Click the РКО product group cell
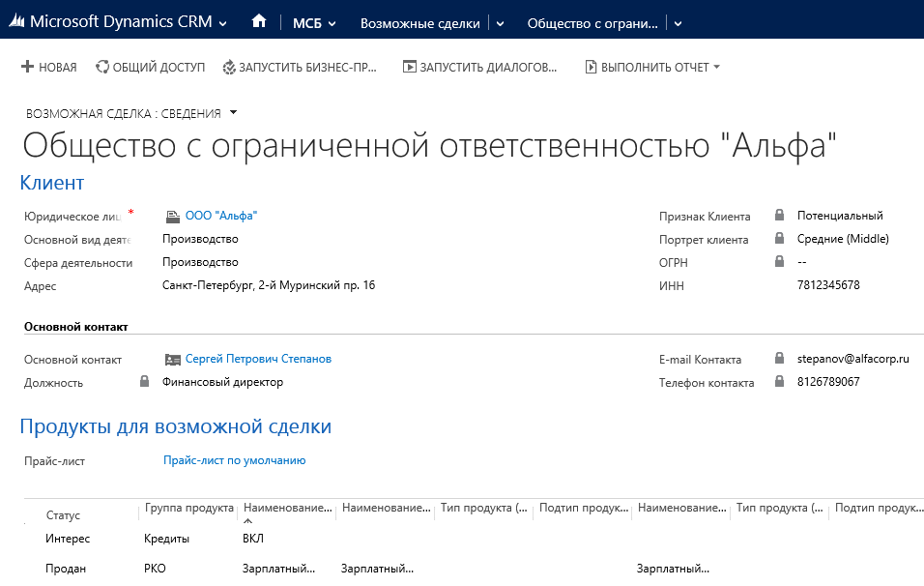The image size is (924, 586). click(x=155, y=569)
